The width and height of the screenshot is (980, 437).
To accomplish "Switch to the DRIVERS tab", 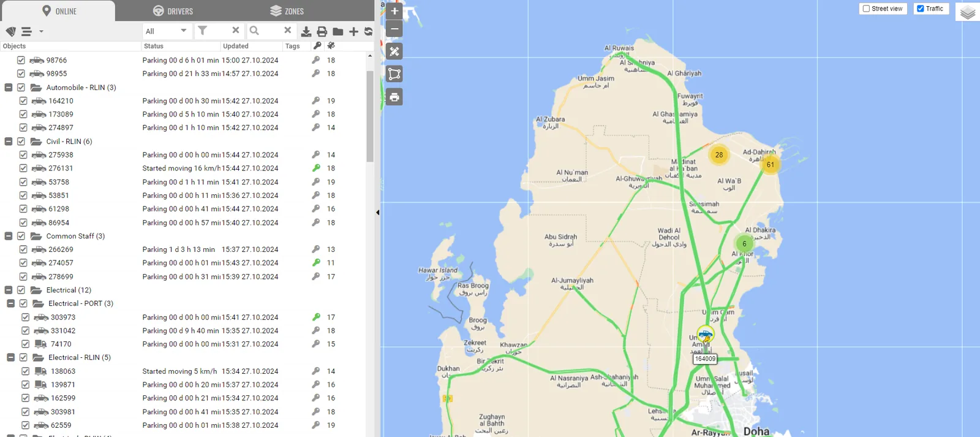I will click(173, 11).
